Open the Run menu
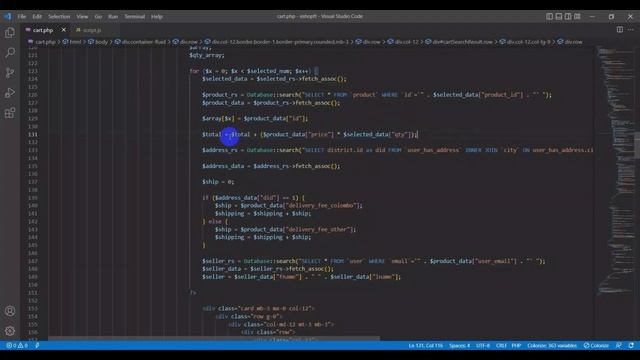 click(x=113, y=16)
